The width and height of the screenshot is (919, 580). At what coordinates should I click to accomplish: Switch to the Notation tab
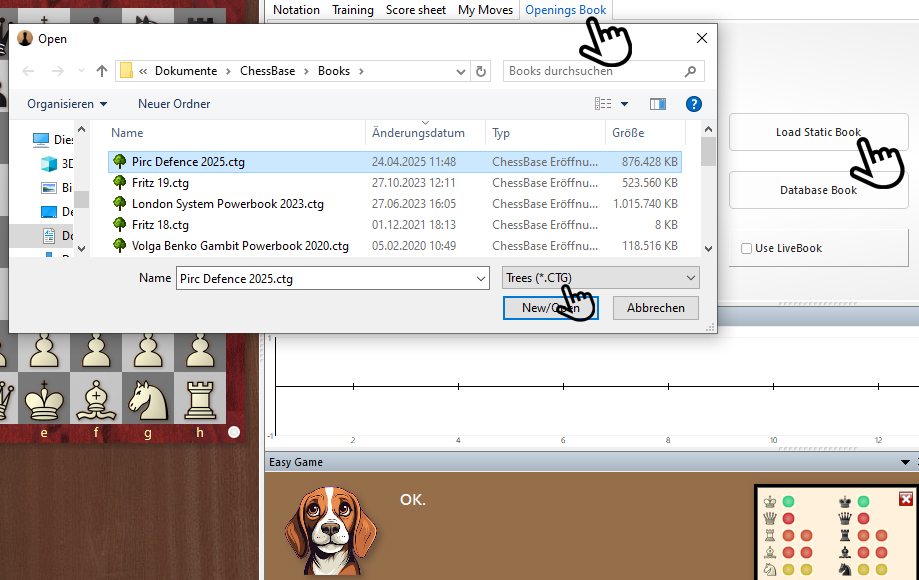296,10
